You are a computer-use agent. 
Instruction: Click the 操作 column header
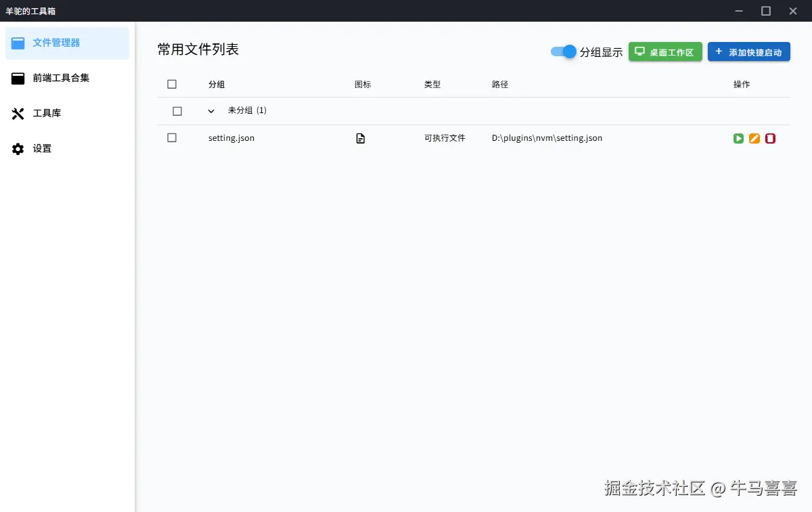tap(741, 84)
